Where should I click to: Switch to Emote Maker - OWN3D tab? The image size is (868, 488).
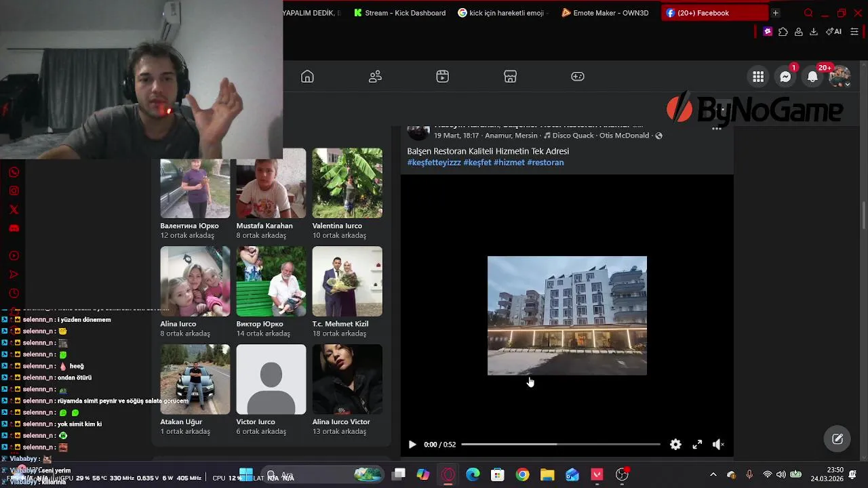pos(606,13)
